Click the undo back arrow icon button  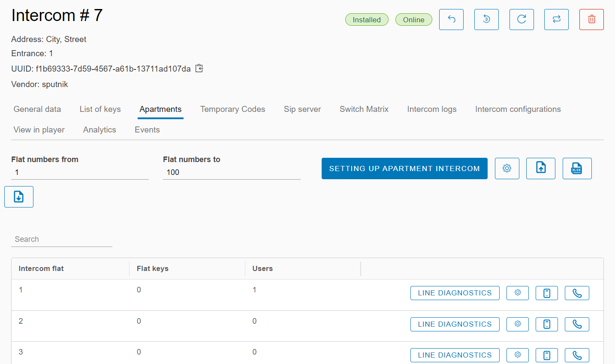[x=451, y=19]
